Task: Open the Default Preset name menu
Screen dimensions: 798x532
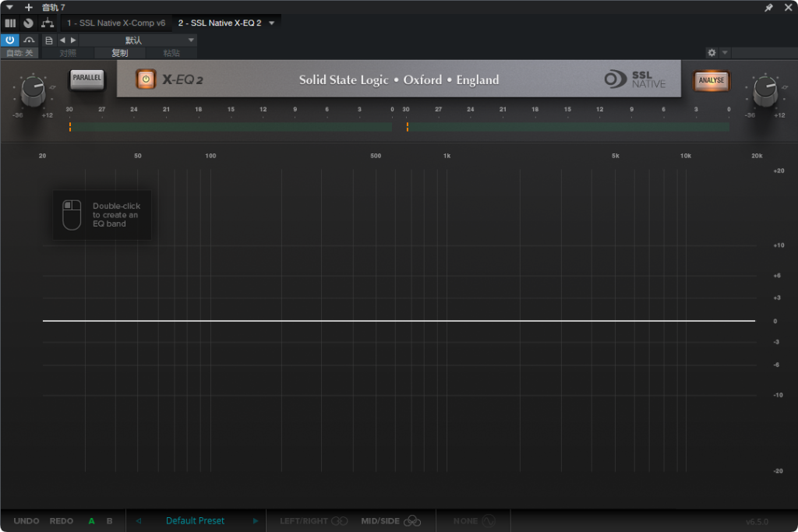Action: click(x=195, y=521)
